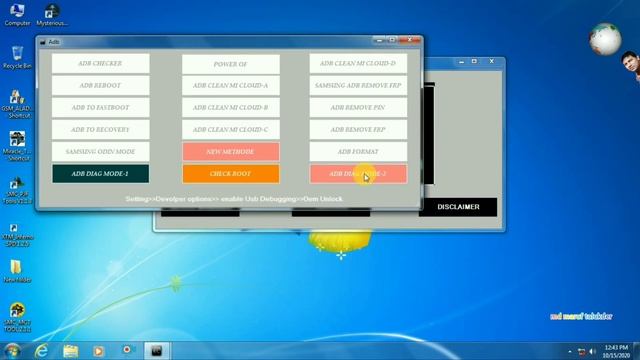This screenshot has height=360, width=640.
Task: Close the background tool window
Action: click(492, 61)
